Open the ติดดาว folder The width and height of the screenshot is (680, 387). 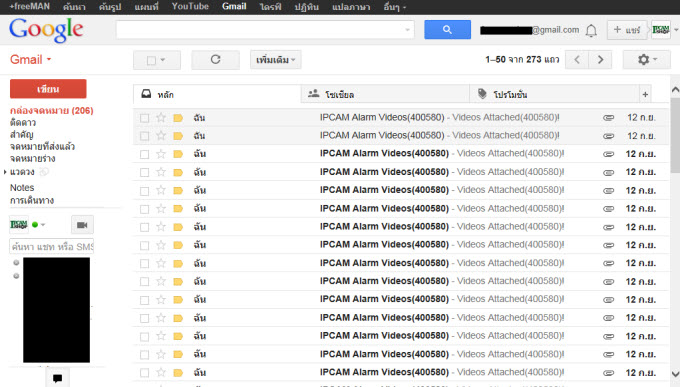tap(23, 123)
